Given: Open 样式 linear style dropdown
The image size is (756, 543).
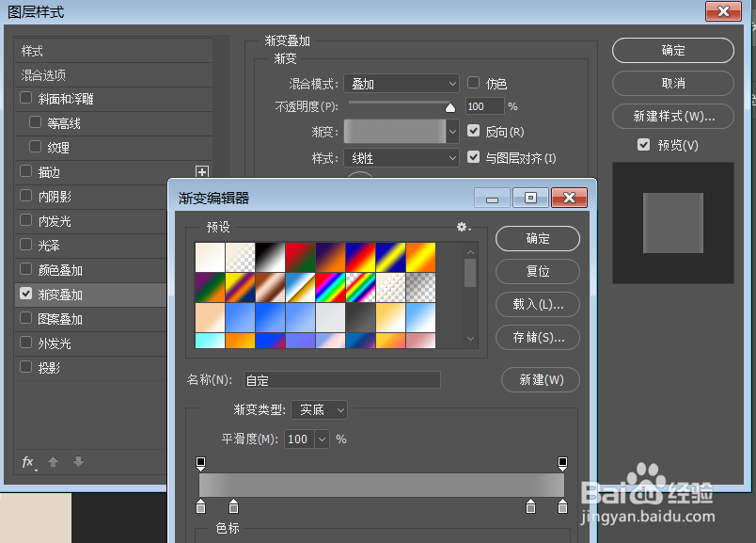Looking at the screenshot, I should [402, 158].
